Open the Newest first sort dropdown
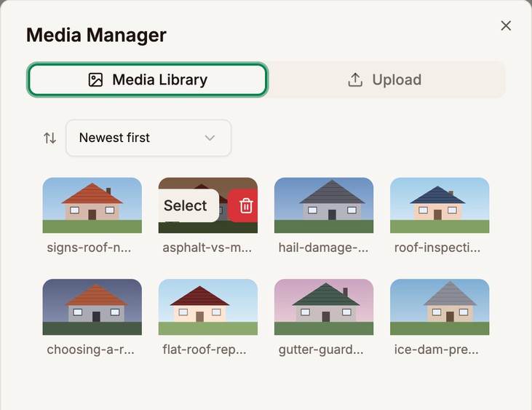Image resolution: width=532 pixels, height=410 pixels. pyautogui.click(x=148, y=138)
